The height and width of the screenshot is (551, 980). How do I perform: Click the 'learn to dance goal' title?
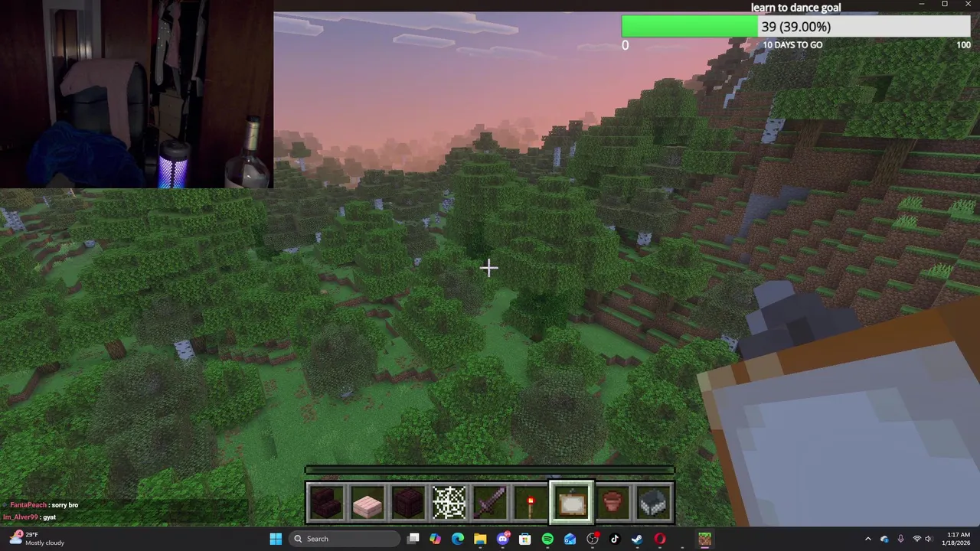click(x=795, y=8)
